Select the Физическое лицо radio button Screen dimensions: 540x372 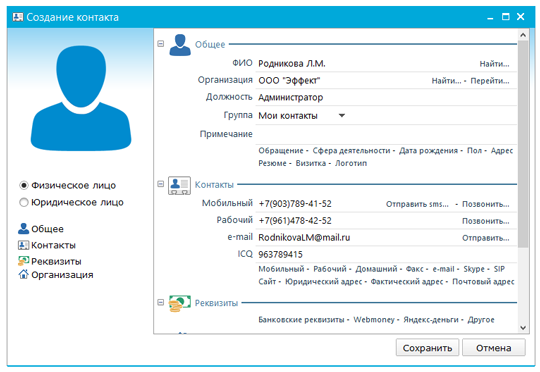coord(23,185)
